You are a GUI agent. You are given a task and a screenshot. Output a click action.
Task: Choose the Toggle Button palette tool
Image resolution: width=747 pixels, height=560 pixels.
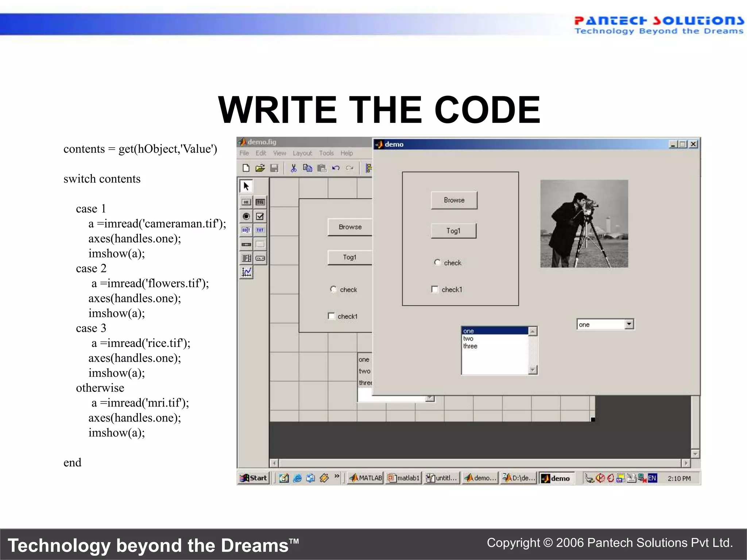pos(260,202)
